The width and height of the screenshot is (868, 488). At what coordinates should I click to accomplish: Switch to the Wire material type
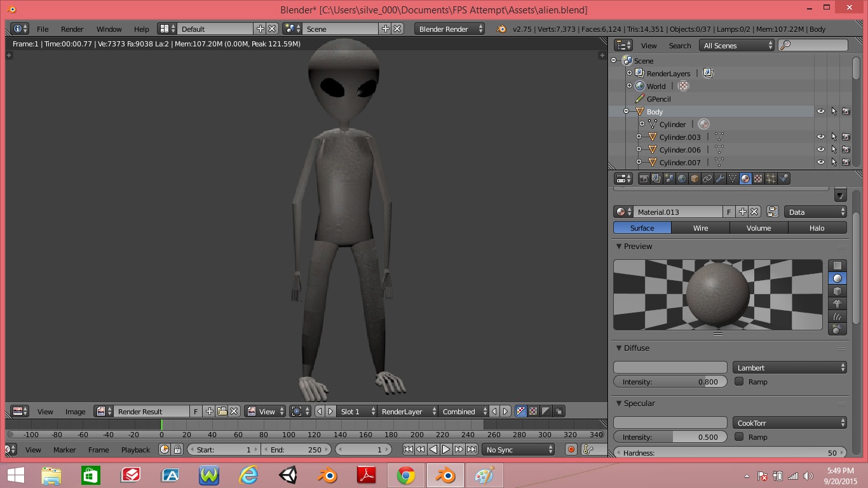tap(700, 228)
